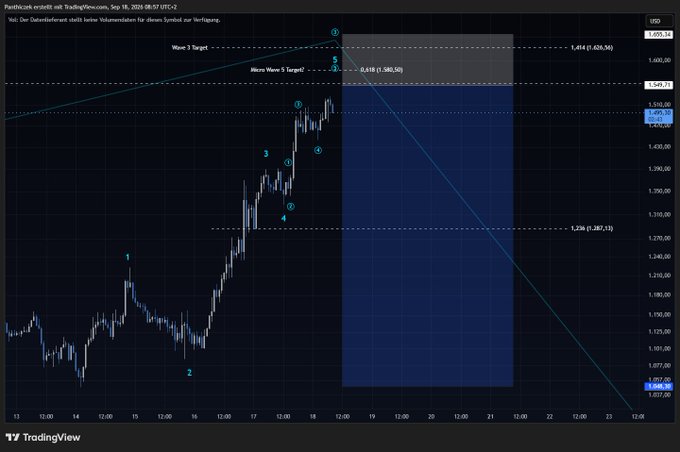Screen dimensions: 680x452
Task: Select the circled 4 micro wave label
Action: (x=318, y=150)
